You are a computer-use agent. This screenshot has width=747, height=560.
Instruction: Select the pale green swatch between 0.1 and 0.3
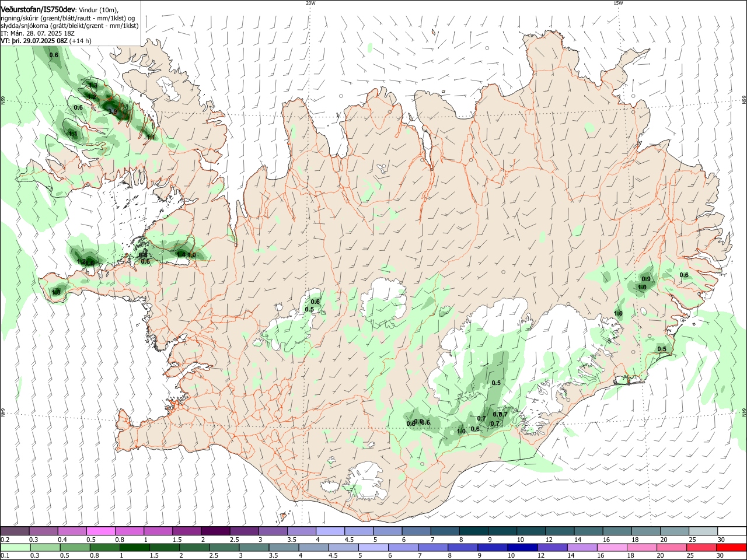[15, 548]
